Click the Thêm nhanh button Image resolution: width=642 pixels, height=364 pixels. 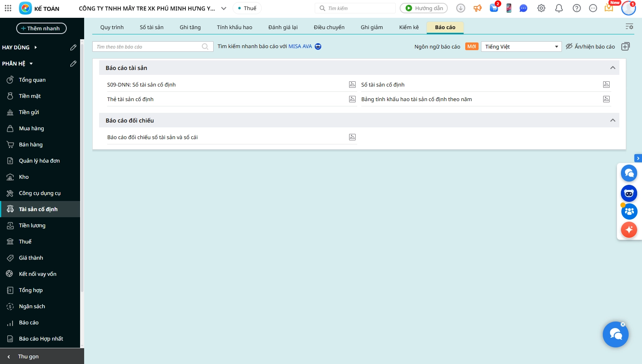[41, 28]
